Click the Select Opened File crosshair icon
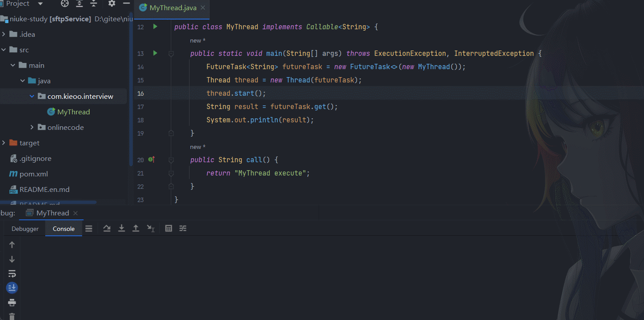Viewport: 644px width, 320px height. tap(65, 4)
